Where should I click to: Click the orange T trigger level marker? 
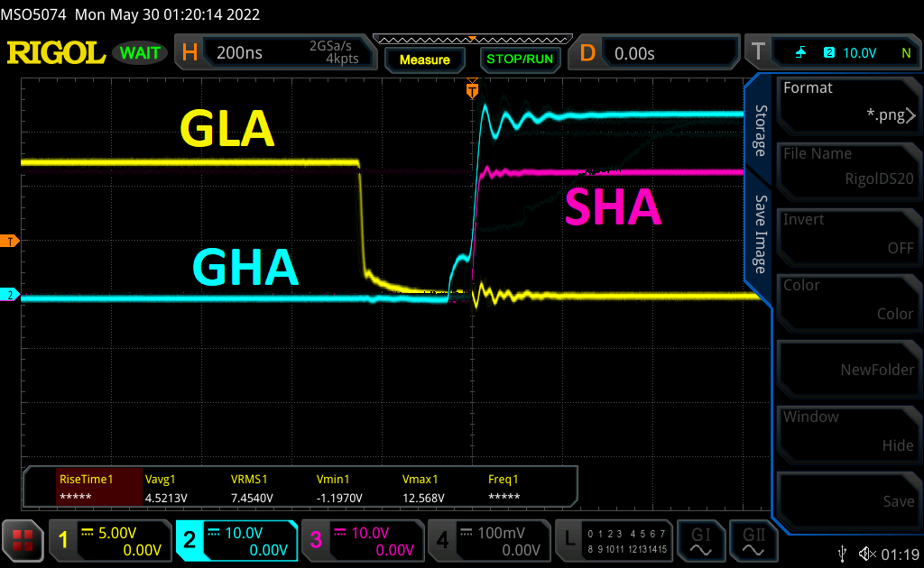[x=9, y=241]
